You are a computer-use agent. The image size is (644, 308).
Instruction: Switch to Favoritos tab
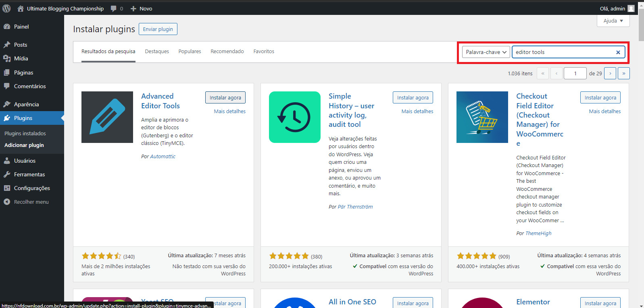click(x=264, y=52)
